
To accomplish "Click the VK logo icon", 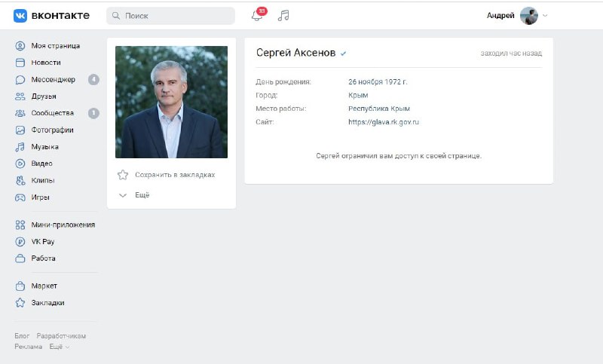I will pyautogui.click(x=20, y=16).
